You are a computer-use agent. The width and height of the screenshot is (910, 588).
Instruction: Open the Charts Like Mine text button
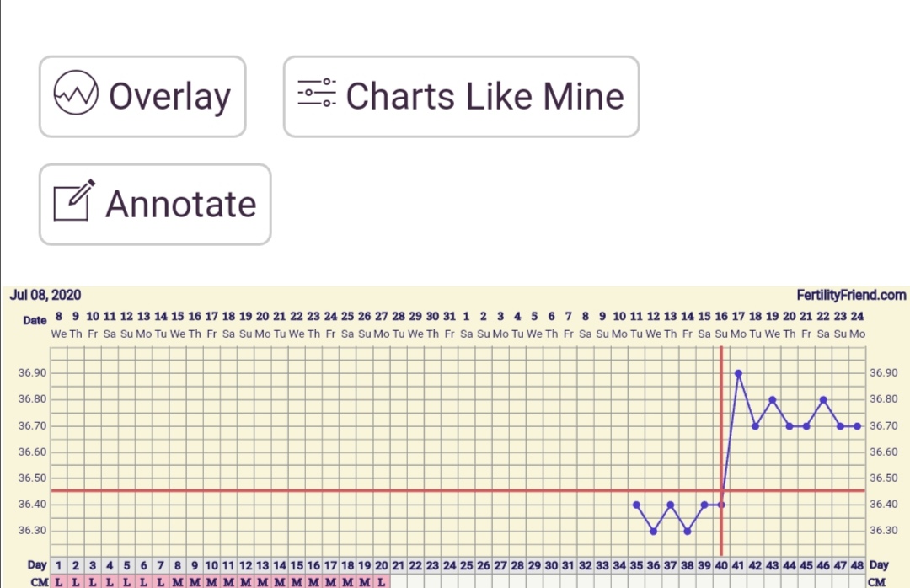coord(484,97)
